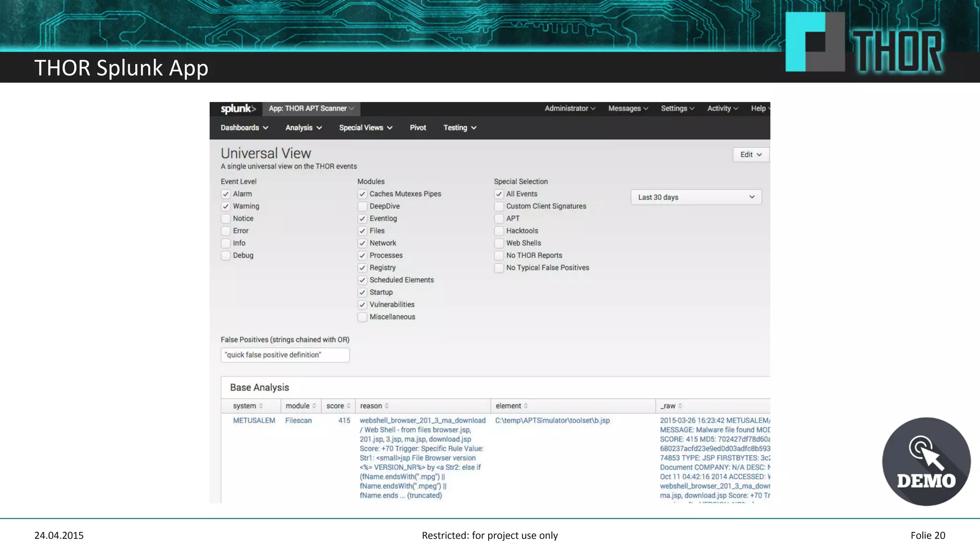
Task: Open the Activity dropdown
Action: [x=723, y=109]
